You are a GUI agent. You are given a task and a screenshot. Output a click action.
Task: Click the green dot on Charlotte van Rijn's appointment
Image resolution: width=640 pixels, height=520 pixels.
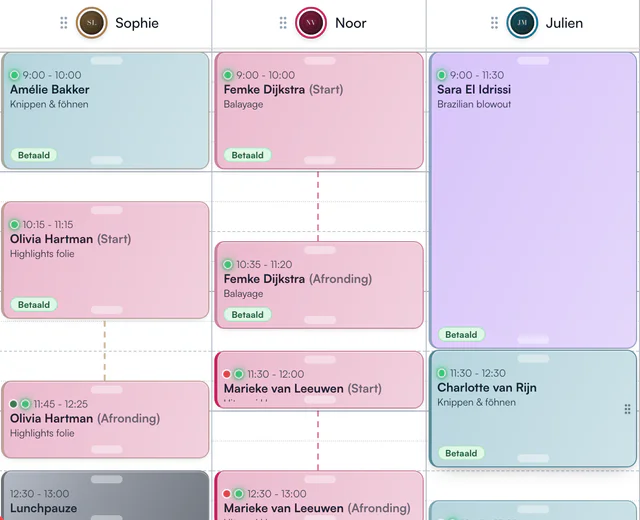coord(441,373)
